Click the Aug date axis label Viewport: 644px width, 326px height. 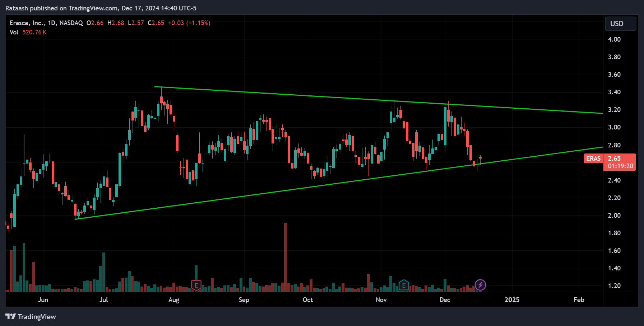174,300
